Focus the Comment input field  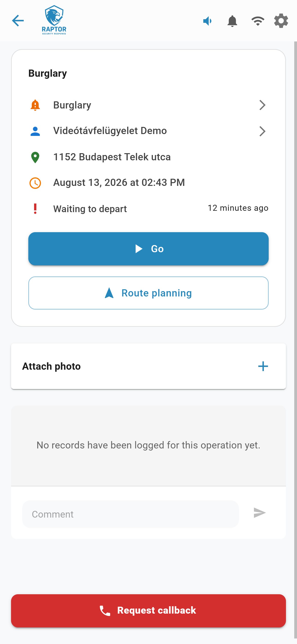pos(131,514)
